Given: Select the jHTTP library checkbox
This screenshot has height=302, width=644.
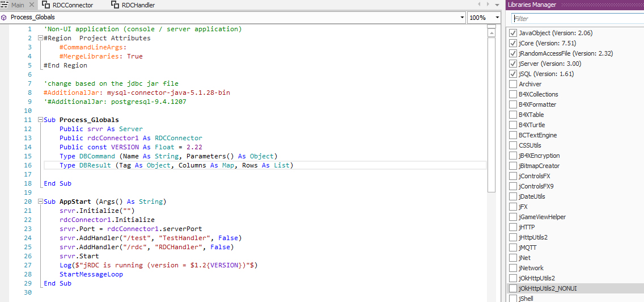Looking at the screenshot, I should (x=512, y=227).
